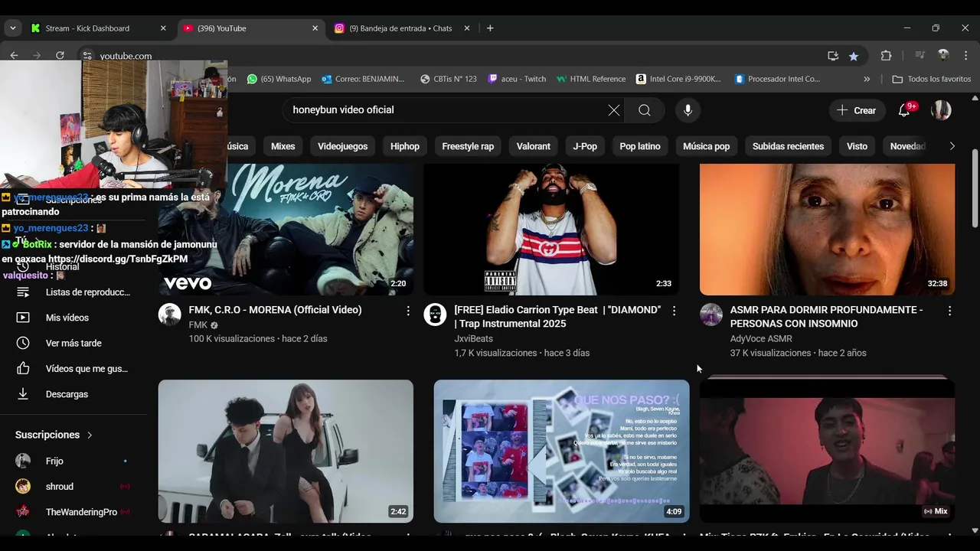Select the Videojuegos filter chip
The width and height of the screenshot is (980, 551).
click(342, 146)
